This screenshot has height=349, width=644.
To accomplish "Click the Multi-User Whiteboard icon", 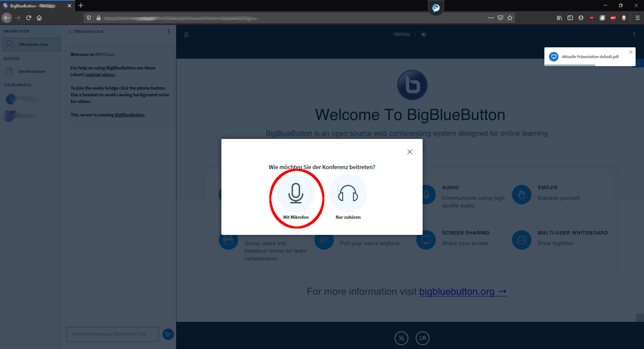I will point(522,240).
